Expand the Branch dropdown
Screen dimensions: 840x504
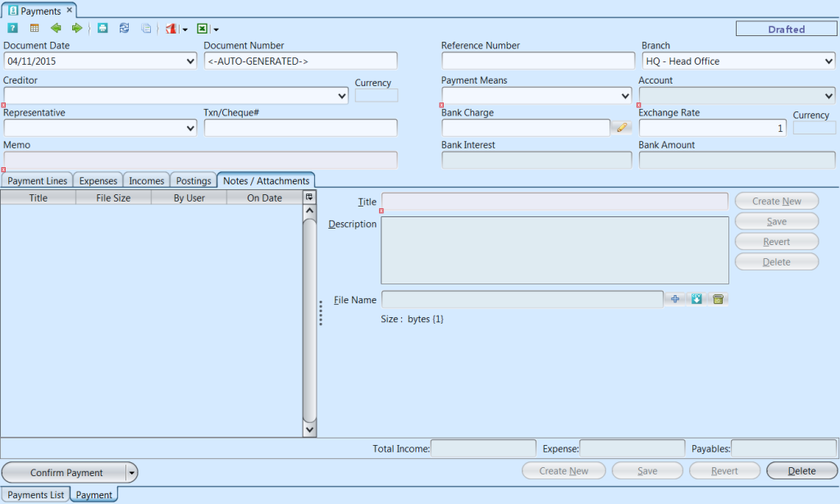click(x=829, y=61)
